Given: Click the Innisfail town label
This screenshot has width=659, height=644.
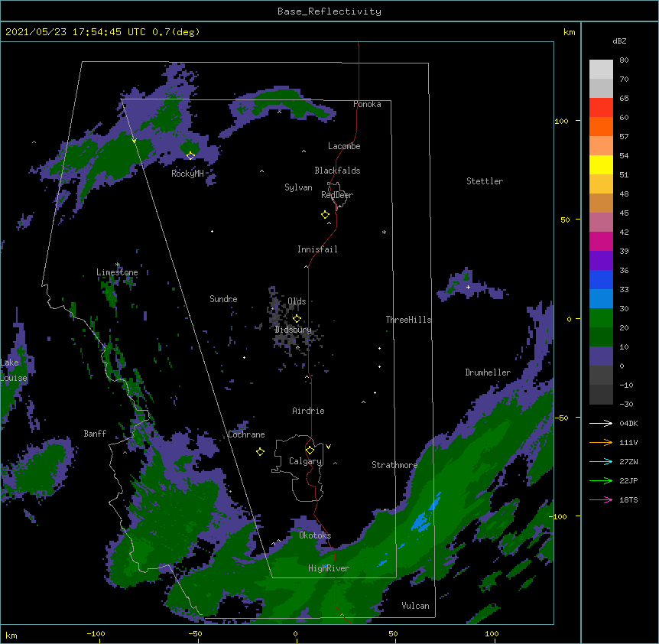Looking at the screenshot, I should (317, 249).
